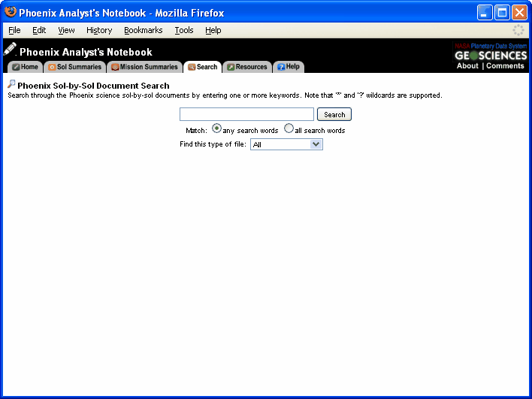Open the History menu
532x399 pixels.
tap(99, 30)
